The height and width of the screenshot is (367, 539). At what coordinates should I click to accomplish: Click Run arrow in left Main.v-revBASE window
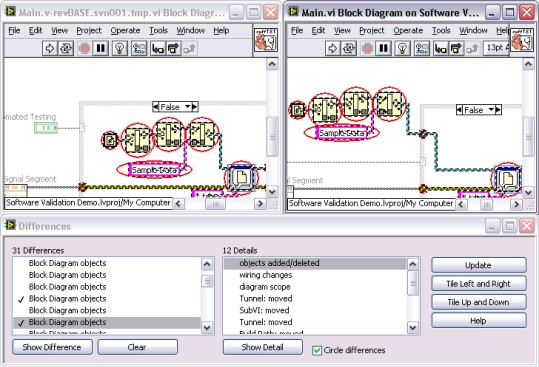[50, 48]
